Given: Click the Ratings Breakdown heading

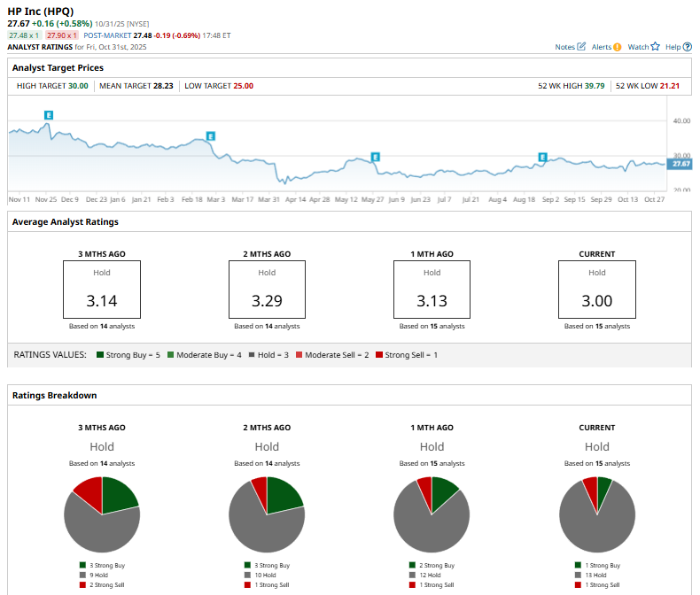Looking at the screenshot, I should click(54, 395).
